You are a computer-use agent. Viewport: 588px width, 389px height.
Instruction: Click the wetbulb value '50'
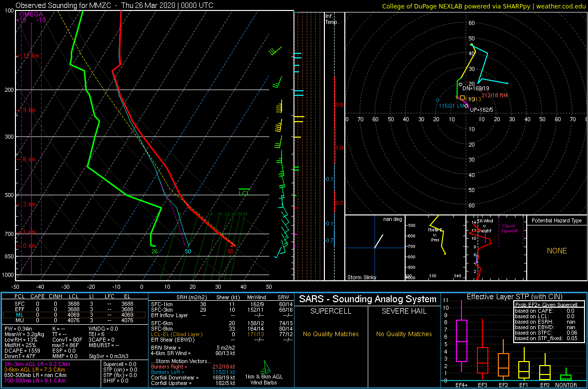[x=188, y=251]
